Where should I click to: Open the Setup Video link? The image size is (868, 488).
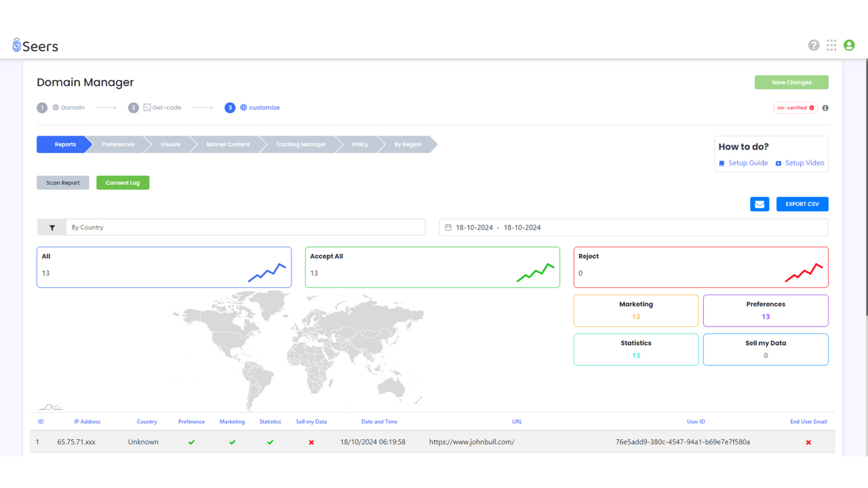coord(800,163)
